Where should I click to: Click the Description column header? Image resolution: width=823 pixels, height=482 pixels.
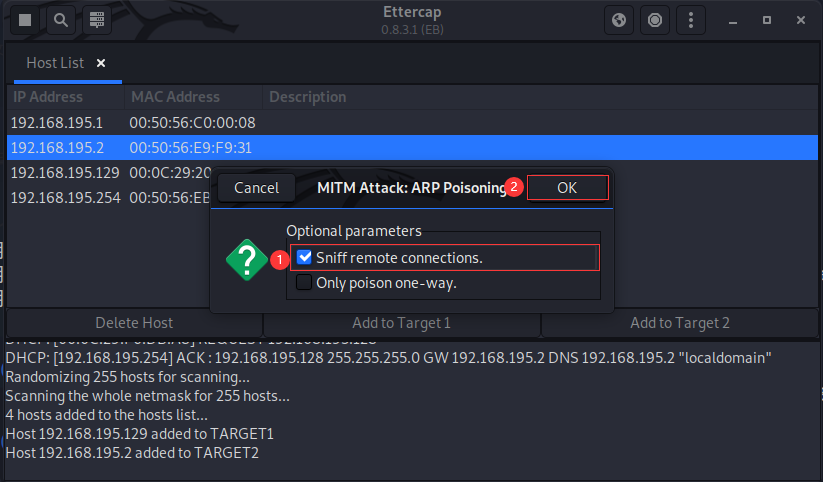click(x=308, y=97)
